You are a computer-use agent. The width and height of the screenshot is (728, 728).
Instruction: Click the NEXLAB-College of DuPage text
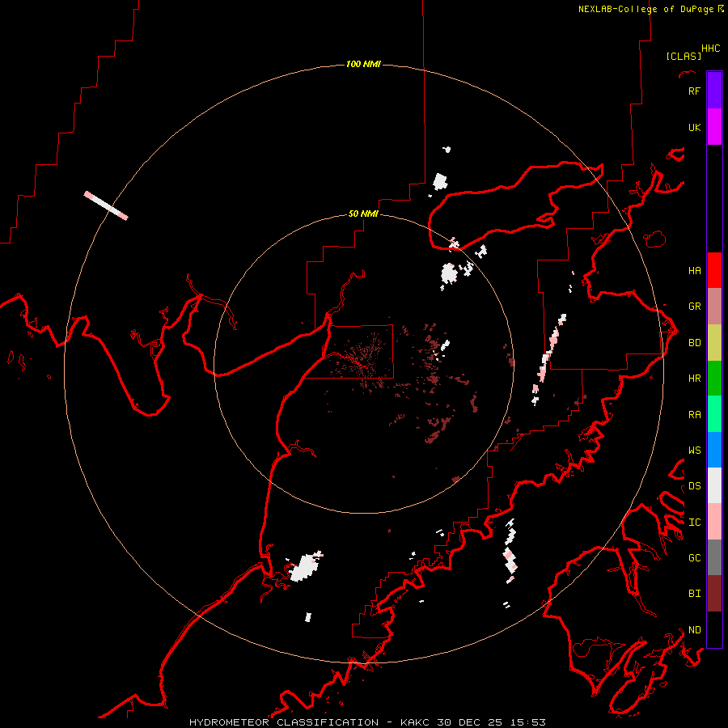(x=645, y=9)
